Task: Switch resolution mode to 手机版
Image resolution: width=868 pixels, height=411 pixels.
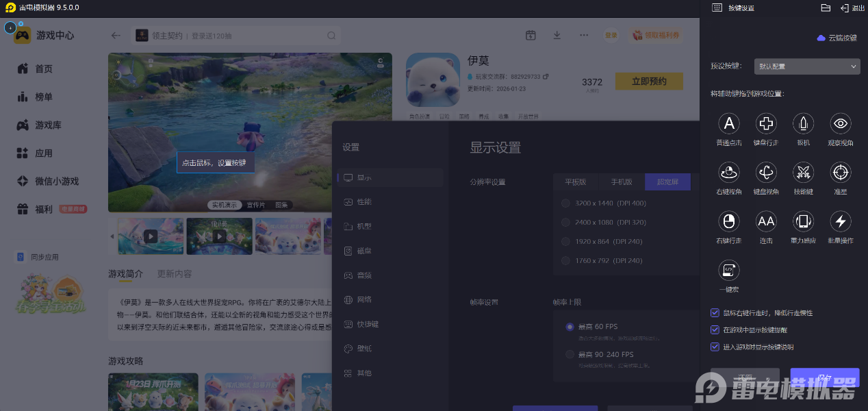Action: coord(622,182)
